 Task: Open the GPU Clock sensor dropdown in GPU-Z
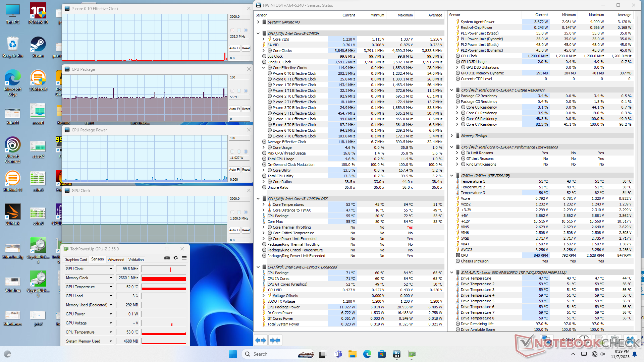pyautogui.click(x=111, y=269)
